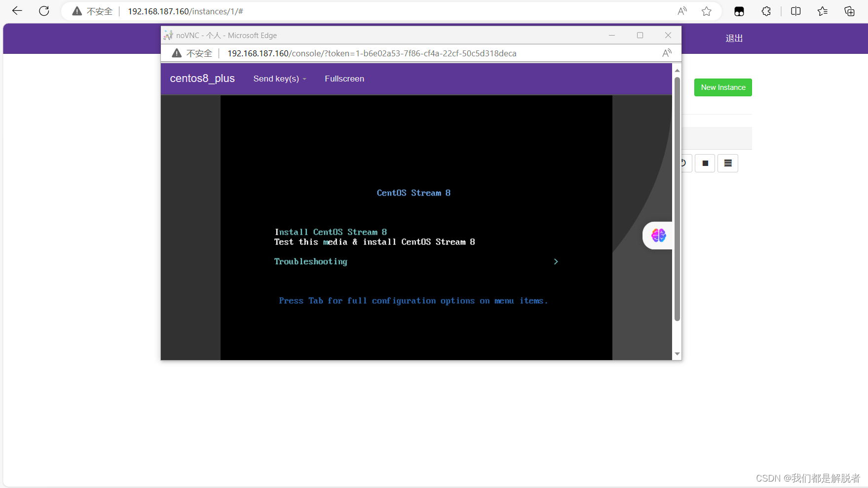Click the 退出 logout link

tap(734, 39)
